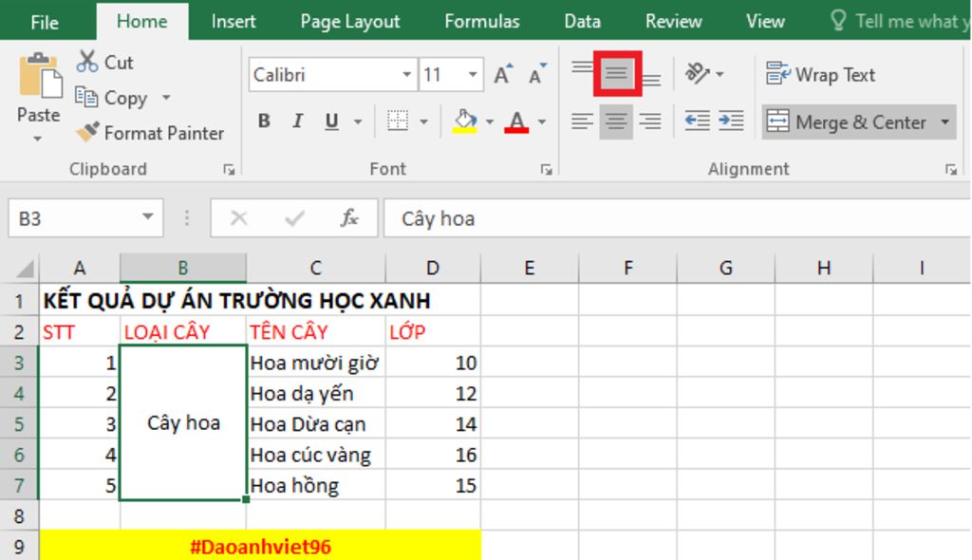This screenshot has height=560, width=972.
Task: Select column D header
Action: point(433,268)
